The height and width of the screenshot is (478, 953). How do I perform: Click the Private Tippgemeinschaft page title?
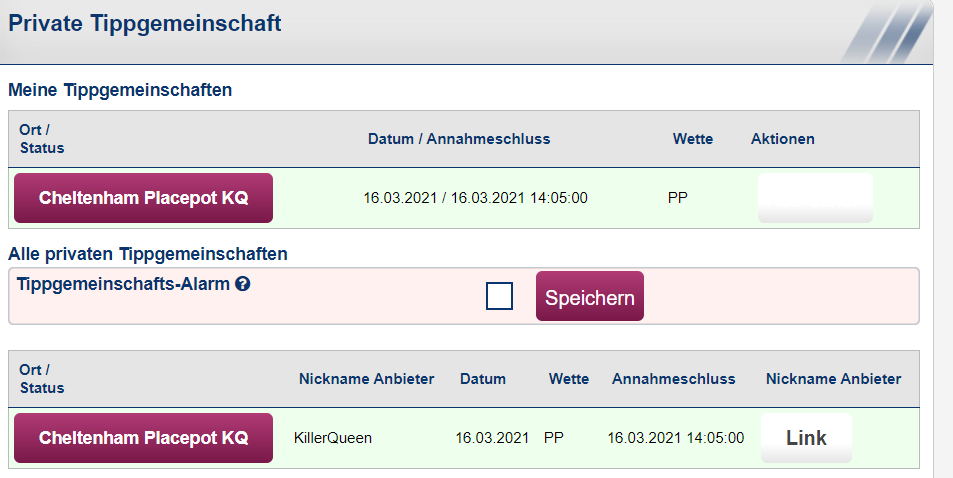[x=145, y=23]
